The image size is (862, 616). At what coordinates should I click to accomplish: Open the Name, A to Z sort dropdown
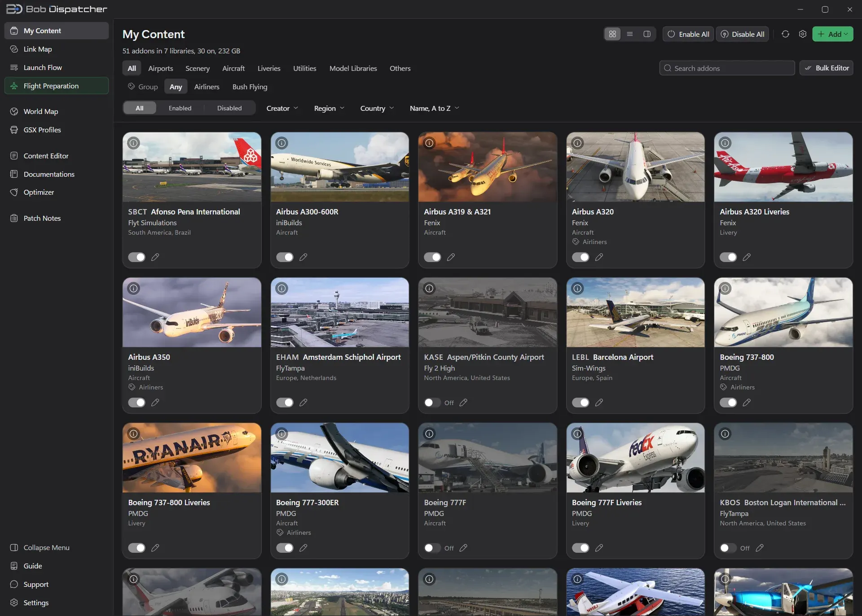pyautogui.click(x=434, y=108)
